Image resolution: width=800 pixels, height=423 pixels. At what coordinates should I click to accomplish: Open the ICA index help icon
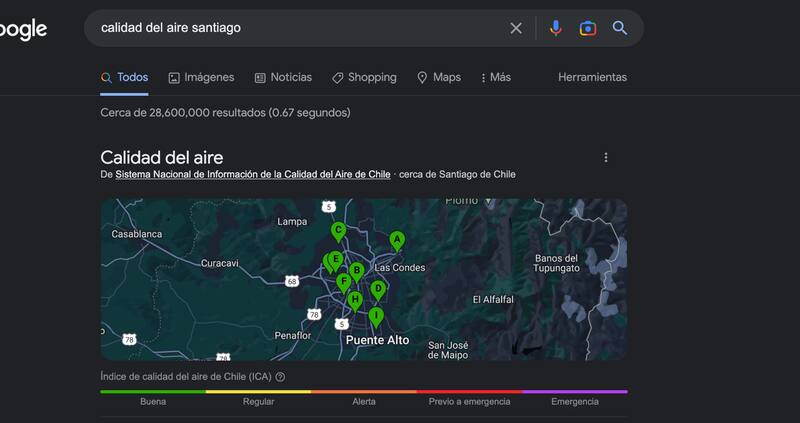click(280, 377)
